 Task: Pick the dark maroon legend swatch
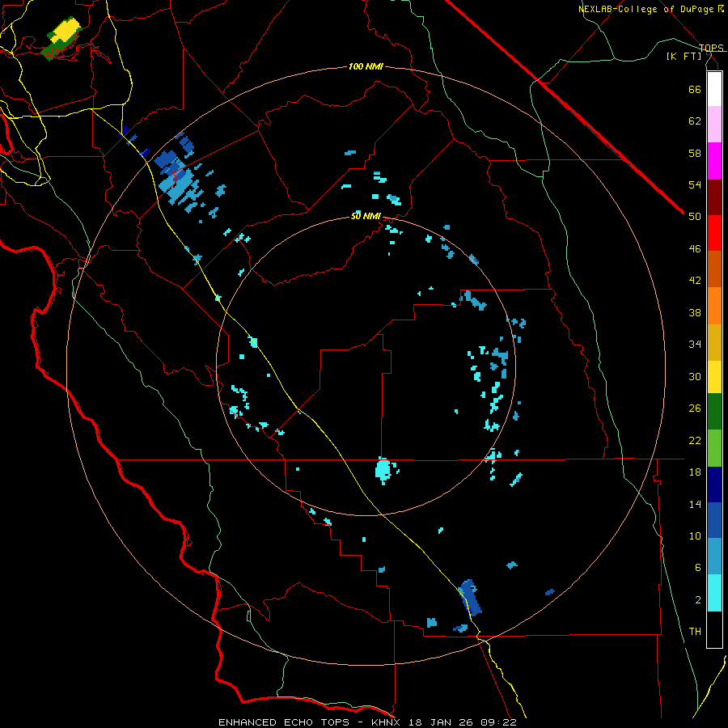tap(714, 197)
